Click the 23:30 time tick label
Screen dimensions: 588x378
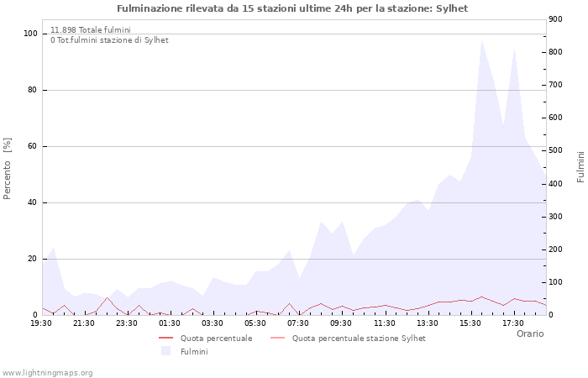126,323
